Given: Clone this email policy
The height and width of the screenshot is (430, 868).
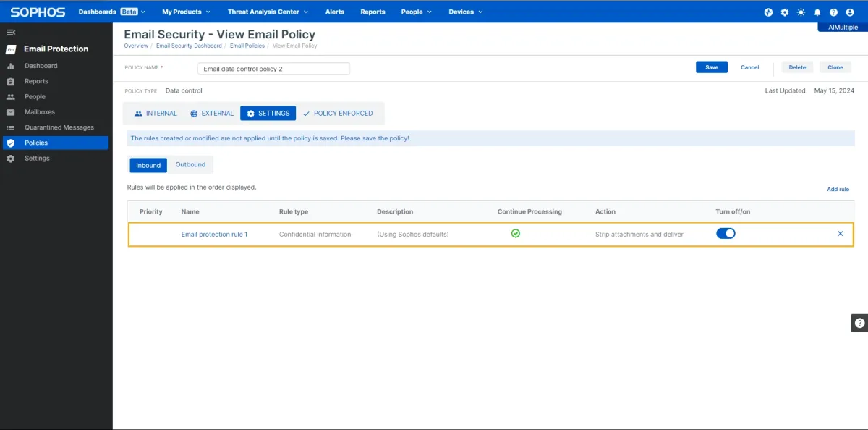Looking at the screenshot, I should pyautogui.click(x=835, y=67).
